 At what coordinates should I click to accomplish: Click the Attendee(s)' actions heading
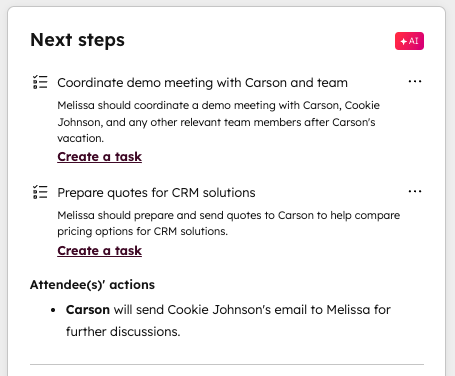tap(92, 285)
